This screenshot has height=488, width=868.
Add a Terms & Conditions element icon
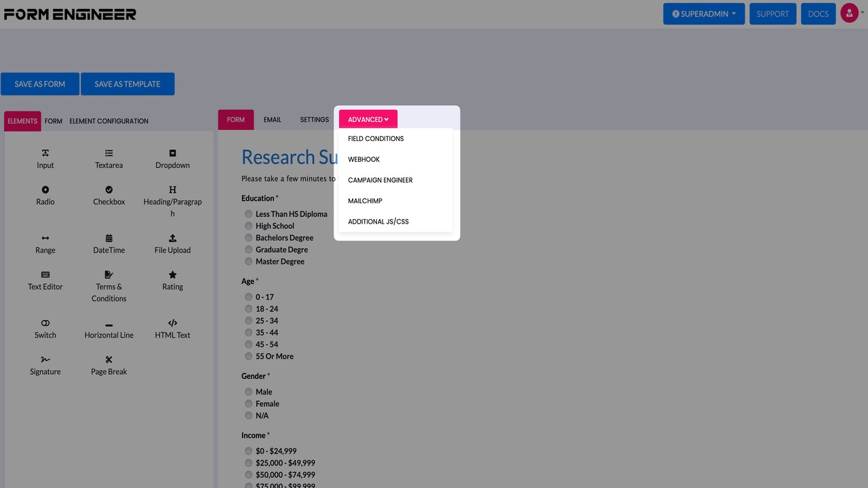(109, 274)
